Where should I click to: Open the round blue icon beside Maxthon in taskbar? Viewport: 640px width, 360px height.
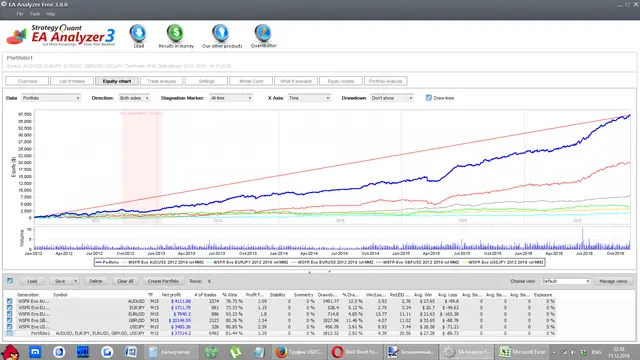tap(59, 352)
